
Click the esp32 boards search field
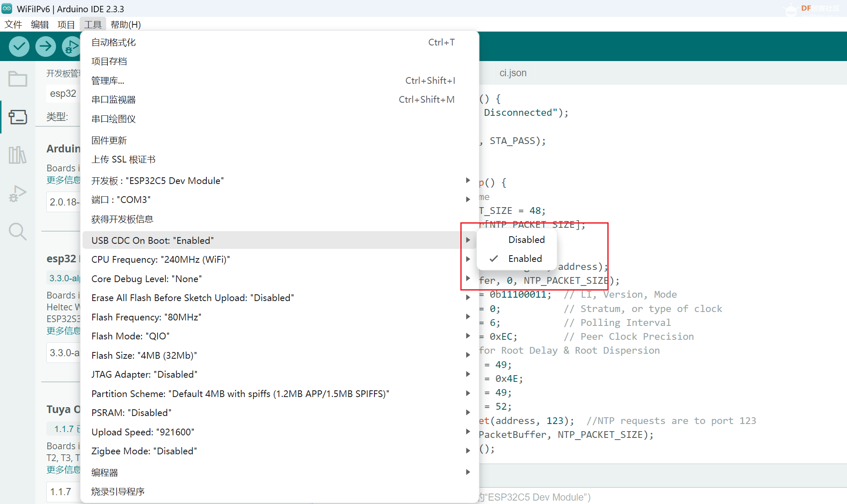point(63,93)
